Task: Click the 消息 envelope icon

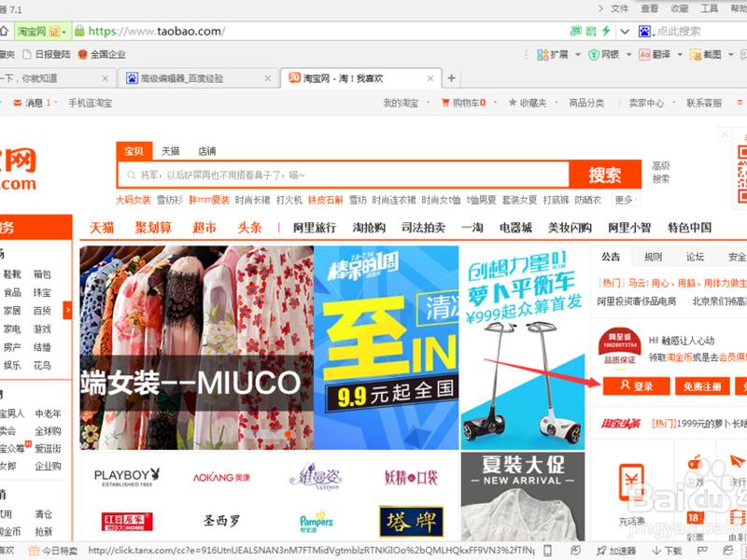Action: (18, 103)
